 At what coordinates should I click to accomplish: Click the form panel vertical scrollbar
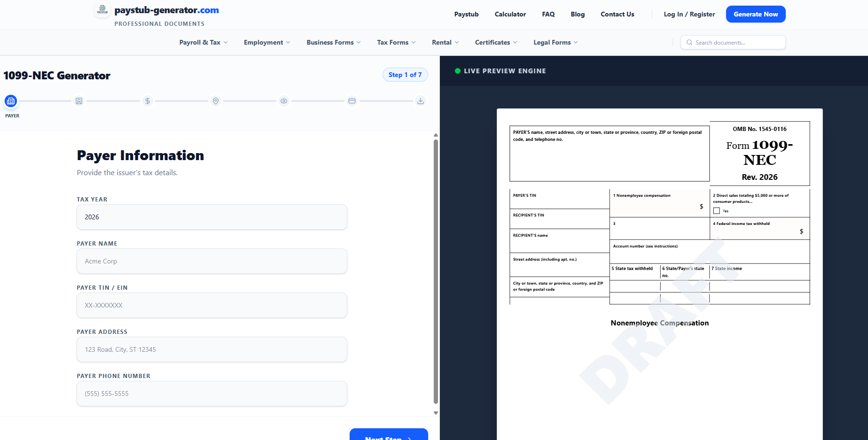pos(436,271)
